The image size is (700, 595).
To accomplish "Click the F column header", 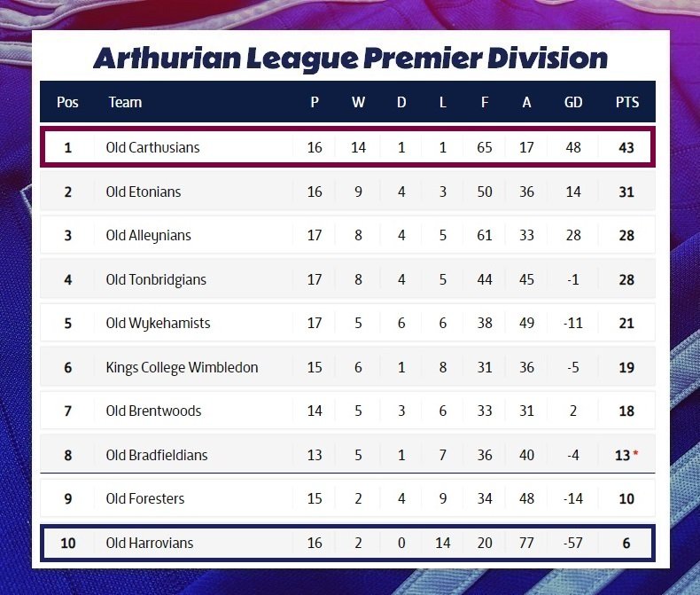I will coord(485,102).
